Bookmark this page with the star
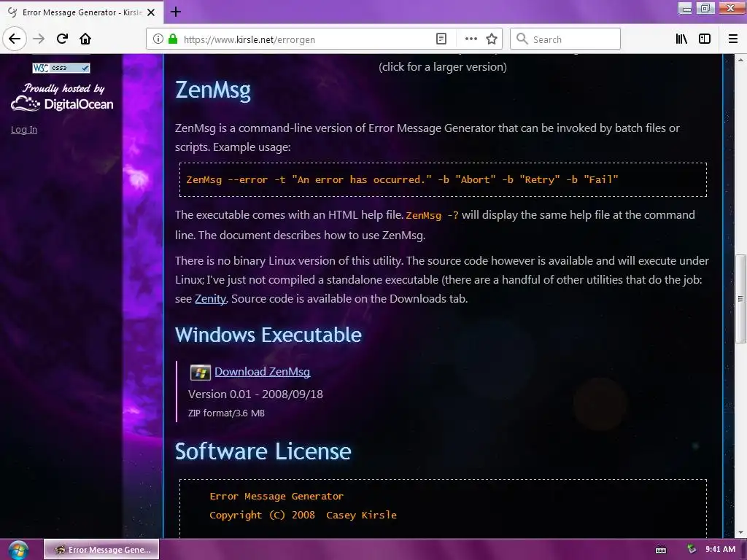Viewport: 747px width, 560px height. (492, 39)
